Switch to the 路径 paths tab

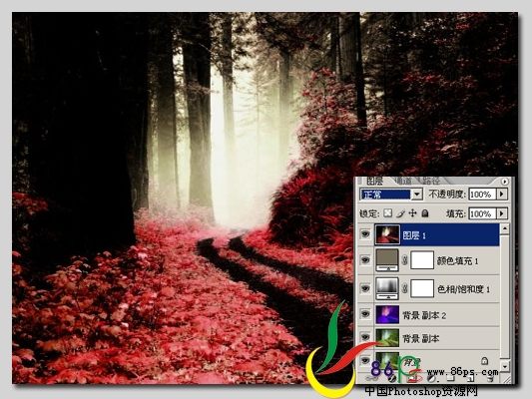(x=430, y=181)
